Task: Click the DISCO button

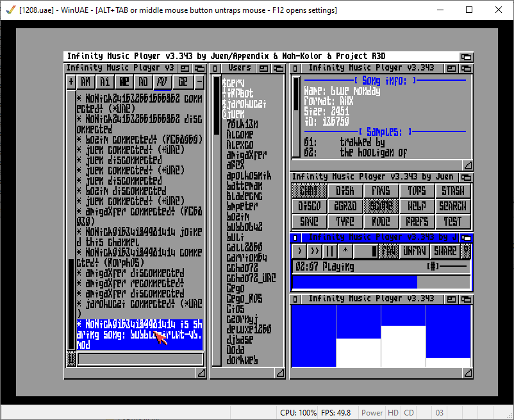Action: pos(309,206)
